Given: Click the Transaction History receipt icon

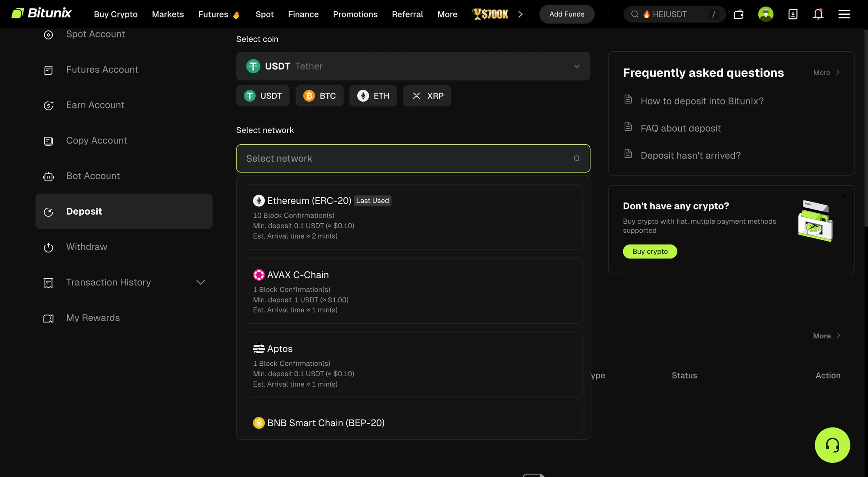Looking at the screenshot, I should [x=49, y=283].
